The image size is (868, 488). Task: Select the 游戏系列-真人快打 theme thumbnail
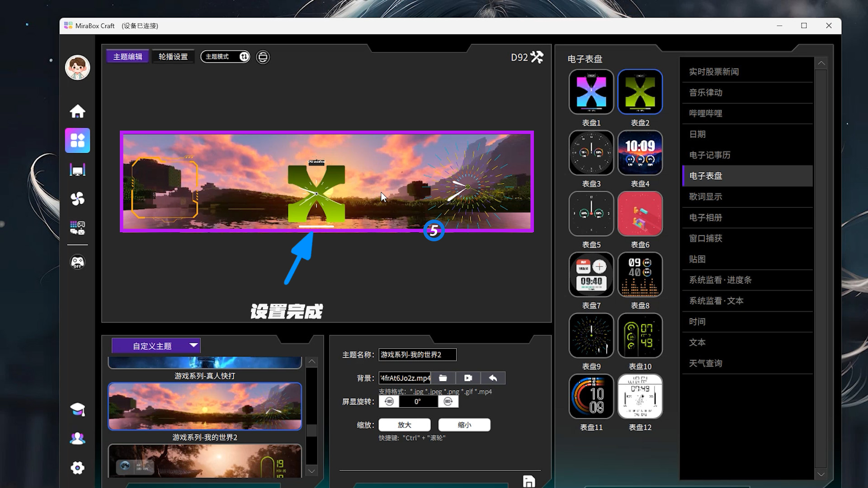205,363
